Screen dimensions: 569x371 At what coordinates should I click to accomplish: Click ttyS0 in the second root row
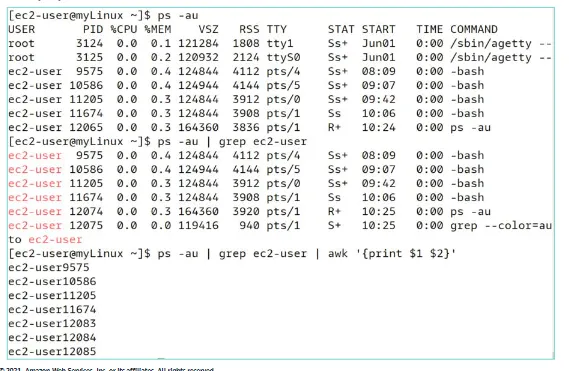[283, 57]
